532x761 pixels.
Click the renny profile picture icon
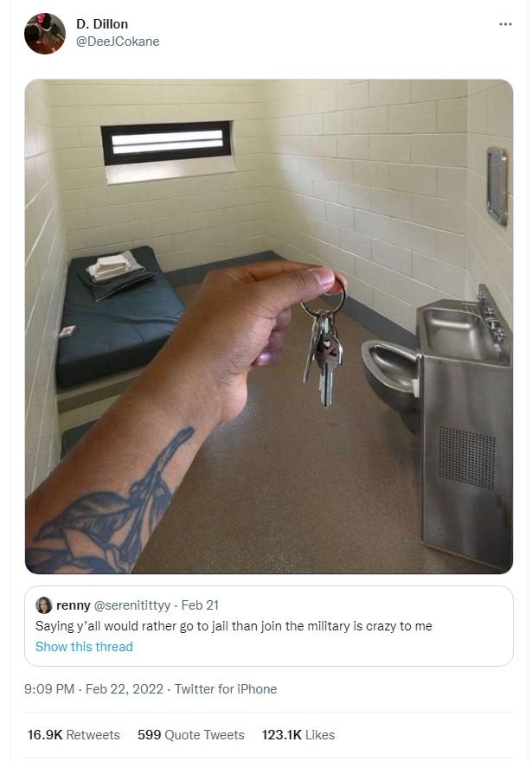click(44, 605)
